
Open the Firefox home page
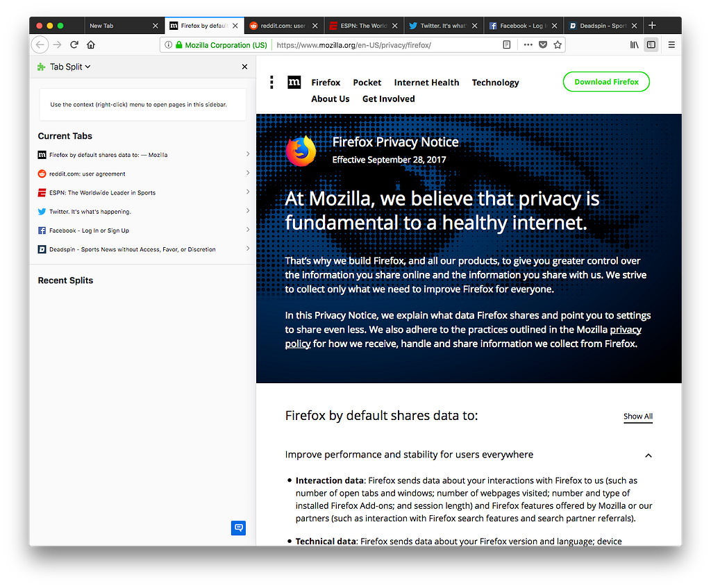pos(91,44)
